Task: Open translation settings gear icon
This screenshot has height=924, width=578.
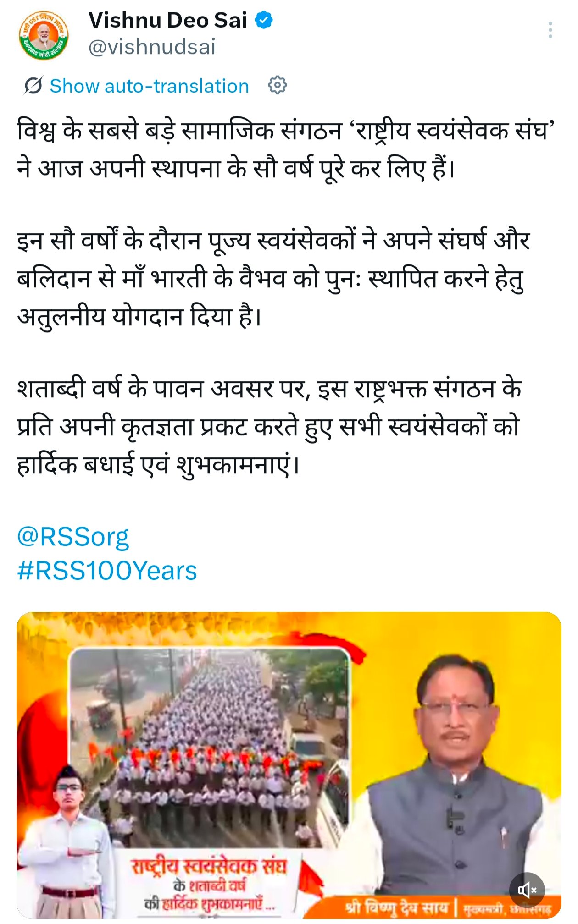Action: pos(278,85)
